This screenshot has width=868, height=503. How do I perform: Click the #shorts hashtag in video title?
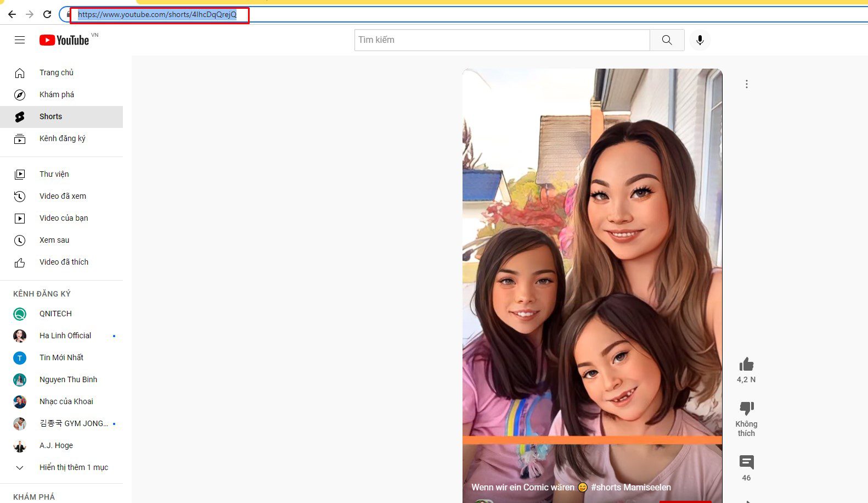(606, 488)
